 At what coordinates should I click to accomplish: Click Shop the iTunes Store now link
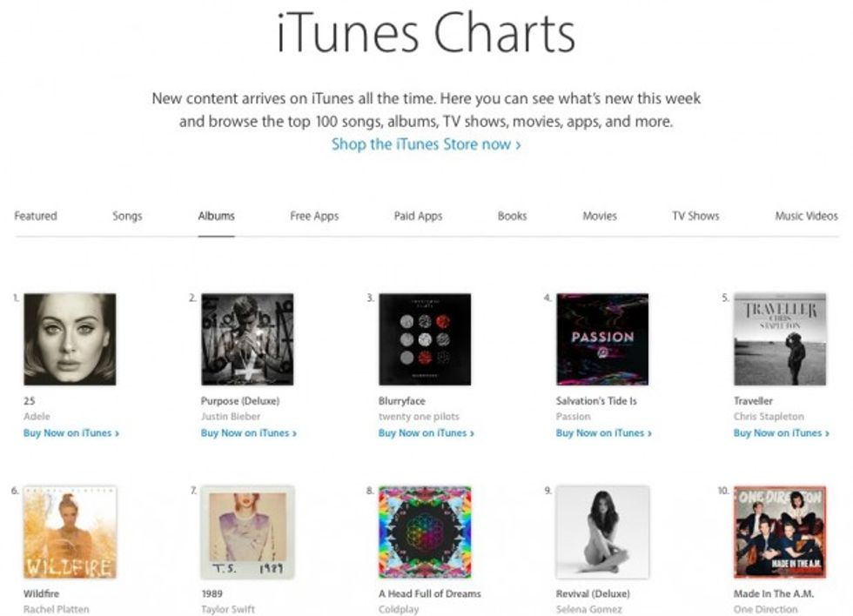pos(426,144)
